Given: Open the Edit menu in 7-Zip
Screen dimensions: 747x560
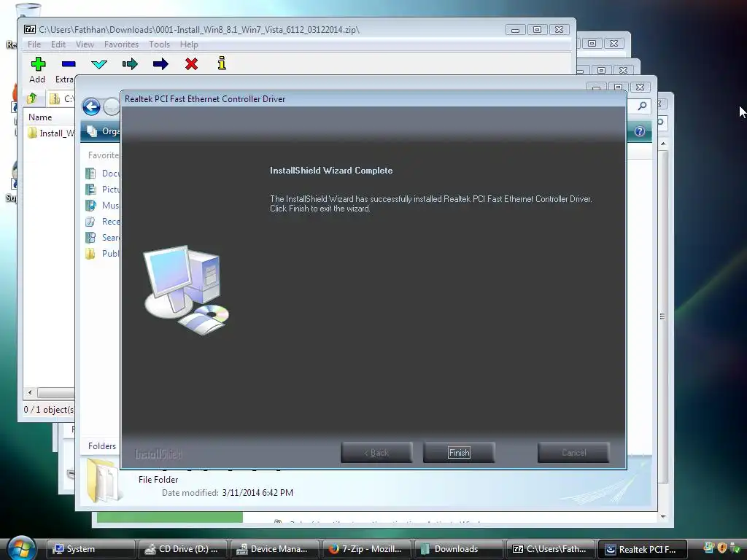Looking at the screenshot, I should [x=58, y=44].
